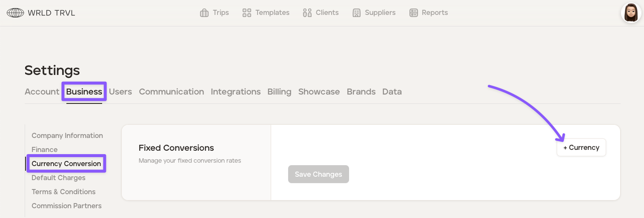Click the + Currency button
Screen dimensions: 644x218
tap(581, 148)
